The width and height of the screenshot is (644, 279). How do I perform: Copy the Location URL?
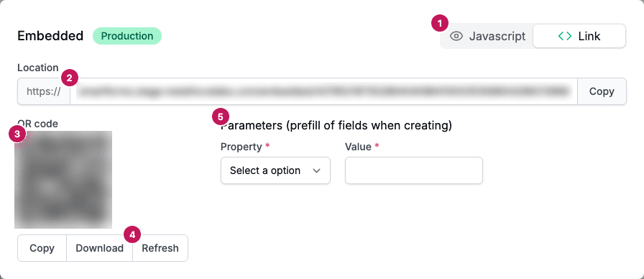click(602, 91)
